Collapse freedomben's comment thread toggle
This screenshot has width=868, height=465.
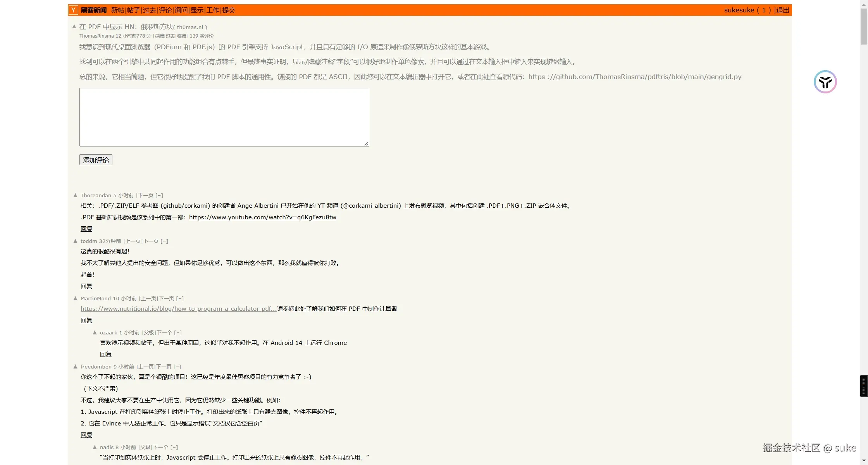tap(177, 367)
